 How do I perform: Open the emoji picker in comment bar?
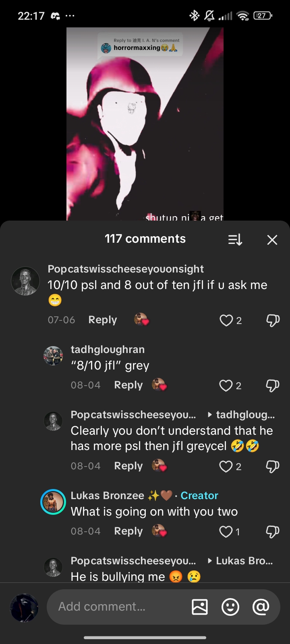pos(230,607)
